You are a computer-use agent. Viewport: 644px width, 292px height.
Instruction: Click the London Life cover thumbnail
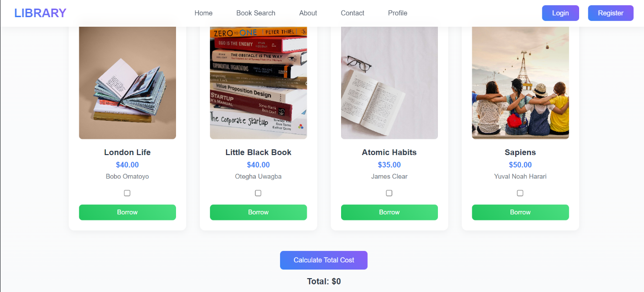click(127, 81)
